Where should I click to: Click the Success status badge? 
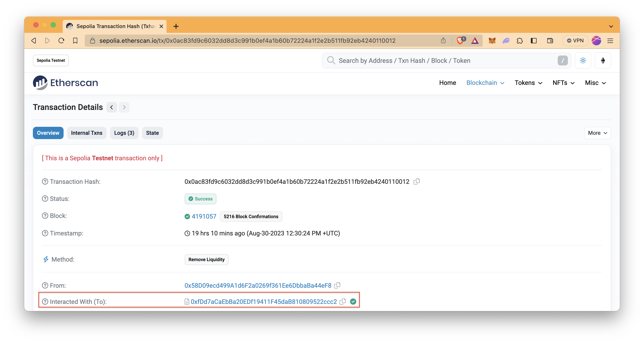click(x=200, y=199)
